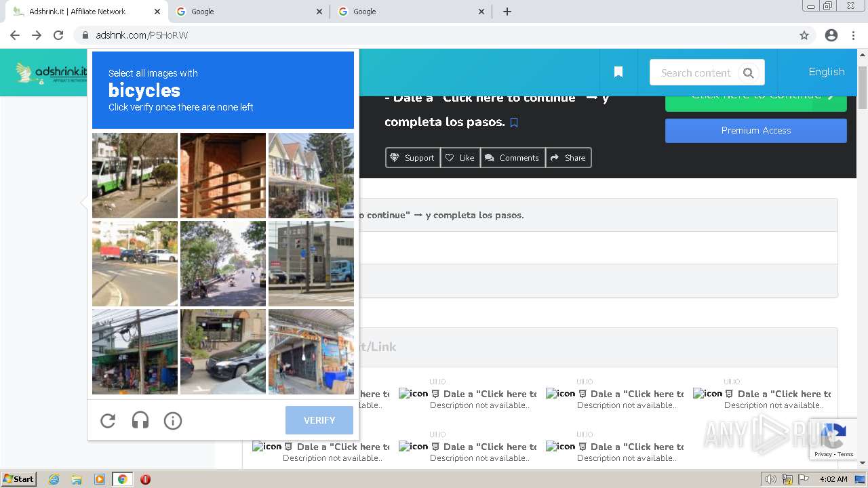Image resolution: width=868 pixels, height=488 pixels.
Task: Open a new browser tab
Action: pos(507,12)
